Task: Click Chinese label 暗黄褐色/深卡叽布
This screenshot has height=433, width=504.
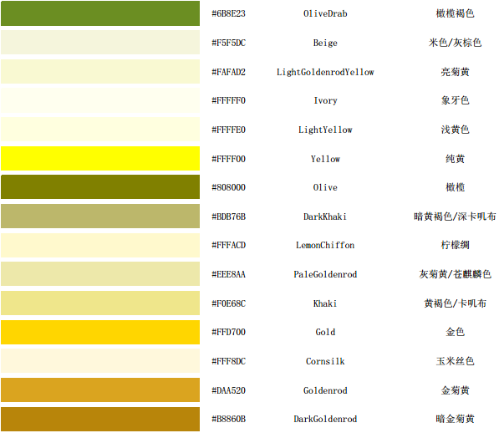Action: [x=455, y=216]
